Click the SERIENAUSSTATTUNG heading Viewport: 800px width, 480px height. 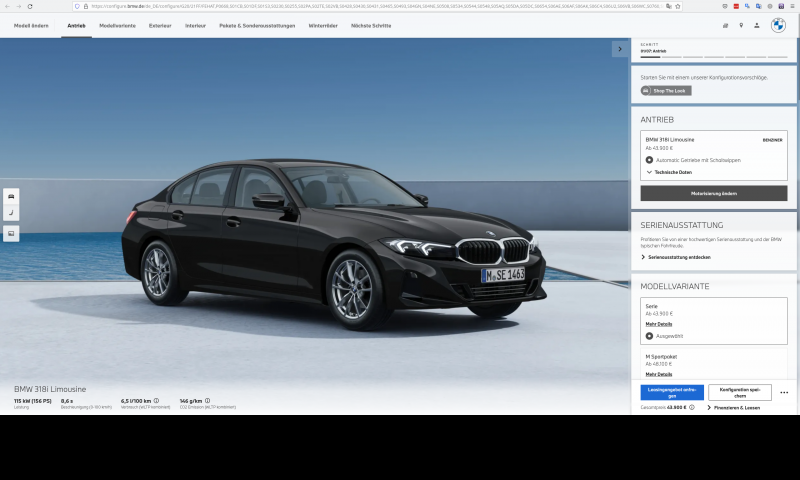[x=682, y=225]
